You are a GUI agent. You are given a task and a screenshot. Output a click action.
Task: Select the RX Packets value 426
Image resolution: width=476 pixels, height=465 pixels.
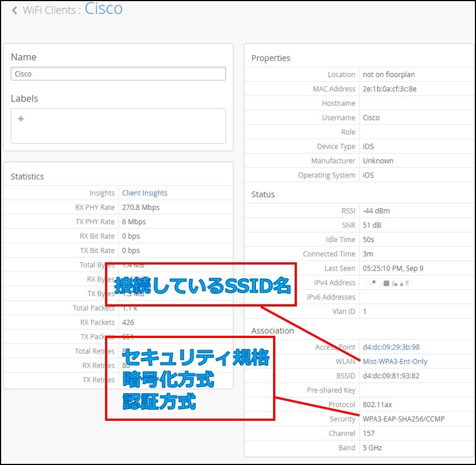coord(128,323)
